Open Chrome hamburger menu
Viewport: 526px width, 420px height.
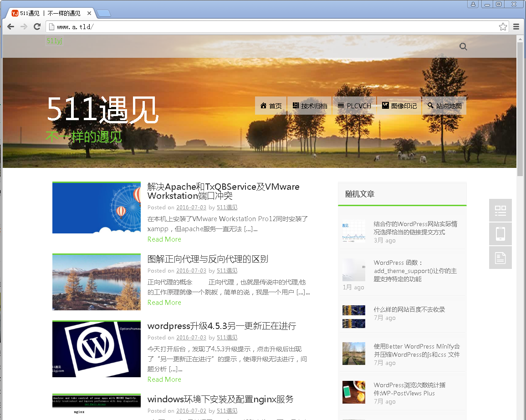coord(516,27)
